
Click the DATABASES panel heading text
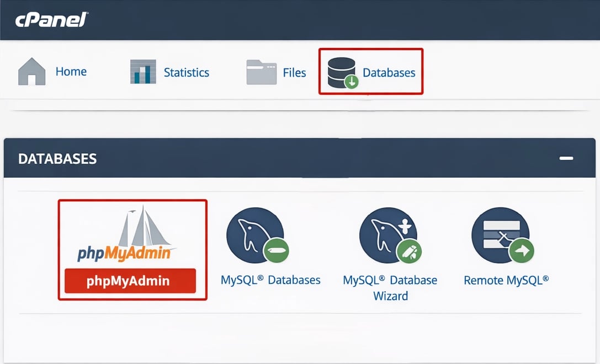[x=57, y=159]
